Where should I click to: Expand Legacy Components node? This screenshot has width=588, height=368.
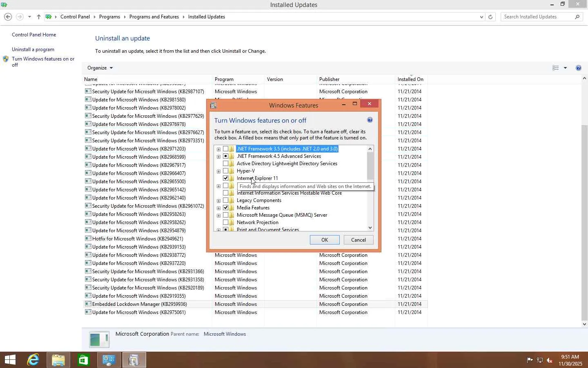coord(218,201)
